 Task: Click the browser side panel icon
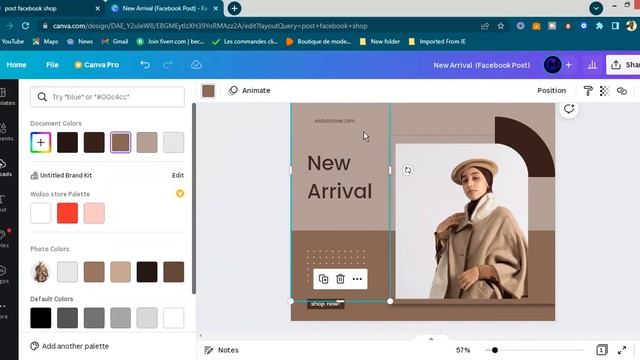point(615,26)
